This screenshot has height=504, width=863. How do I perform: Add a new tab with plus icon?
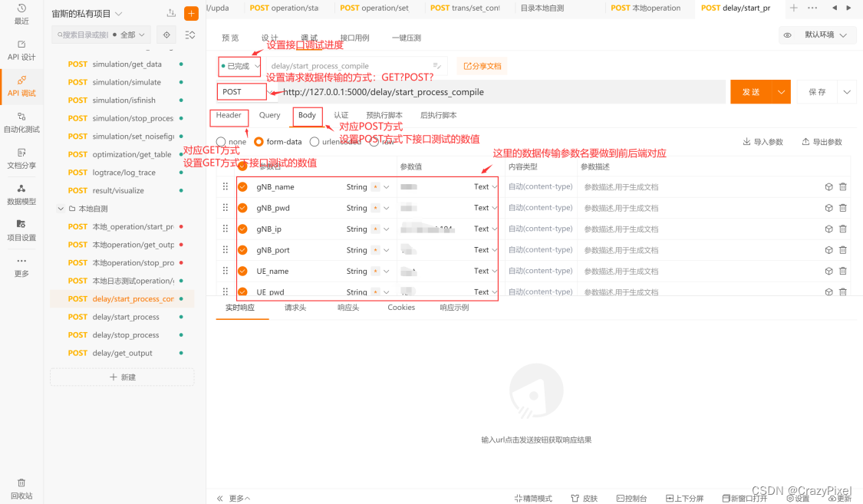(794, 8)
